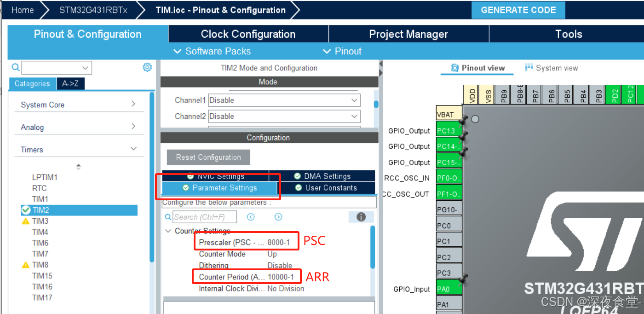Open the DMA Settings tab
The height and width of the screenshot is (314, 644).
point(322,176)
